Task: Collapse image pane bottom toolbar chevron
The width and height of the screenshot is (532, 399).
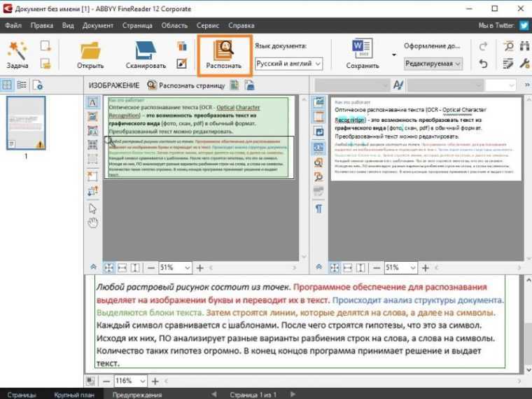Action: click(x=93, y=267)
